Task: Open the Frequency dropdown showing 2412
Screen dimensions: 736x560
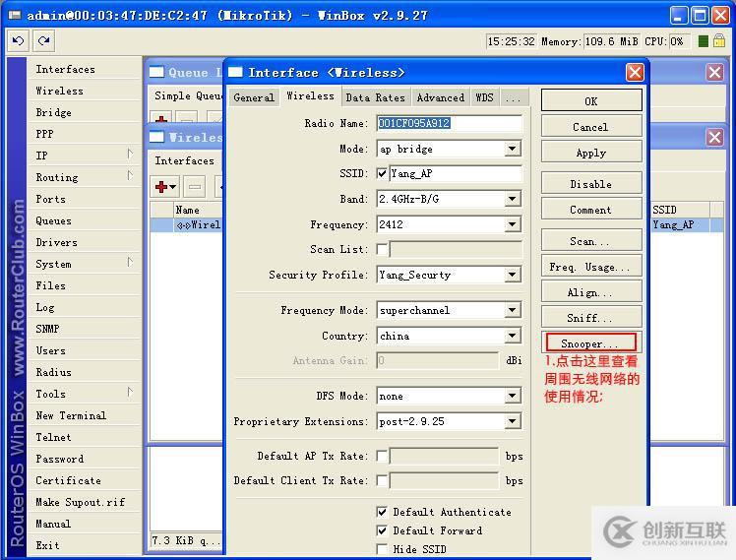Action: click(x=513, y=224)
